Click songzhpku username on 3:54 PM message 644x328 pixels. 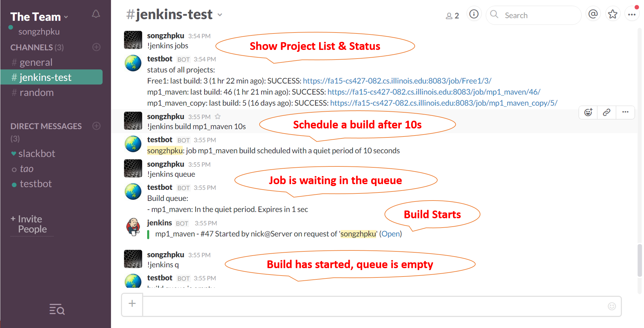pos(166,35)
